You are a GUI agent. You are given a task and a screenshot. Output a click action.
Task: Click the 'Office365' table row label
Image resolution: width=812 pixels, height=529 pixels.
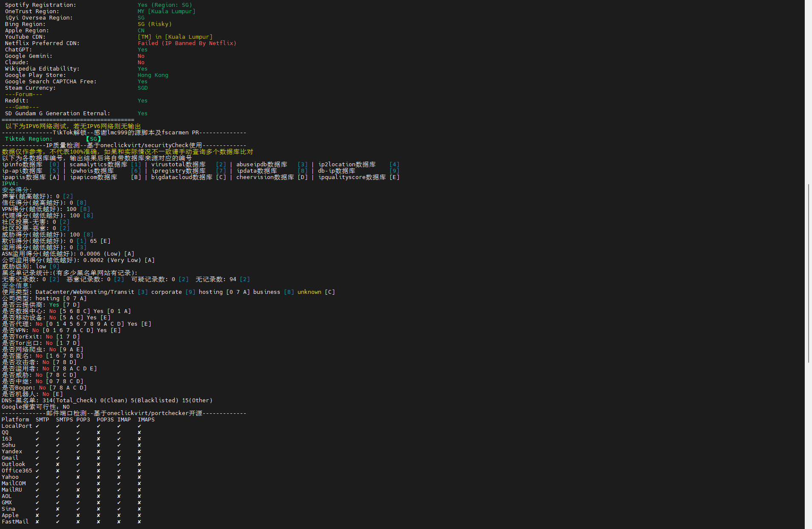(x=17, y=471)
